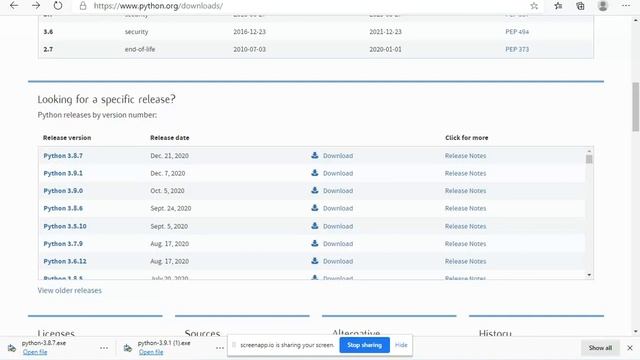Open the Python 3.7.9 release link

[x=63, y=244]
